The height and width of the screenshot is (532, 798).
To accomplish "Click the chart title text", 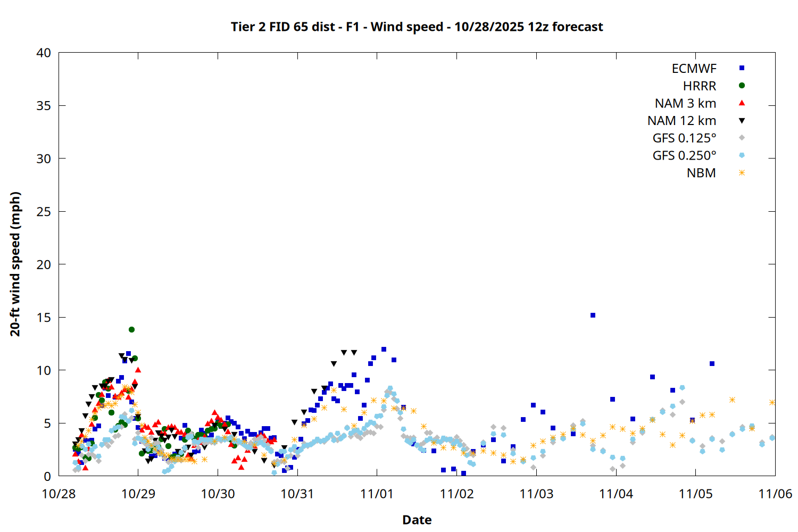I will click(x=417, y=27).
